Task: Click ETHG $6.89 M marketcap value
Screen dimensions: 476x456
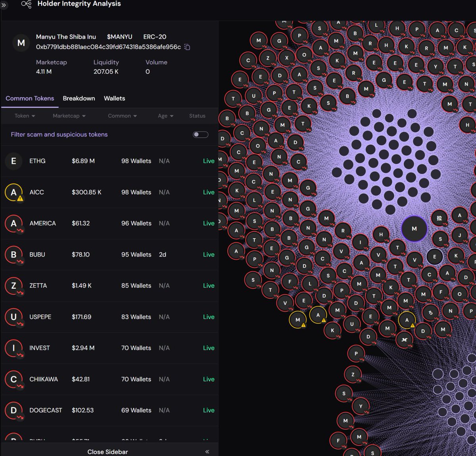Action: (83, 161)
